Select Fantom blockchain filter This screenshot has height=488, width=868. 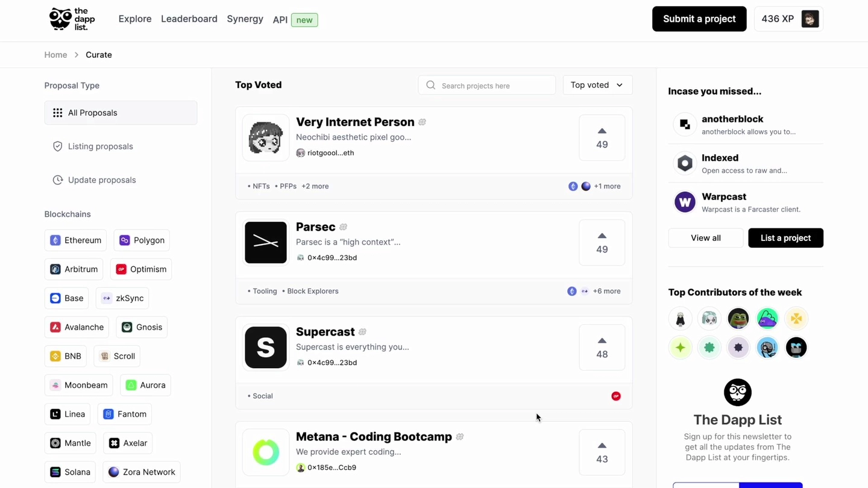tap(125, 414)
